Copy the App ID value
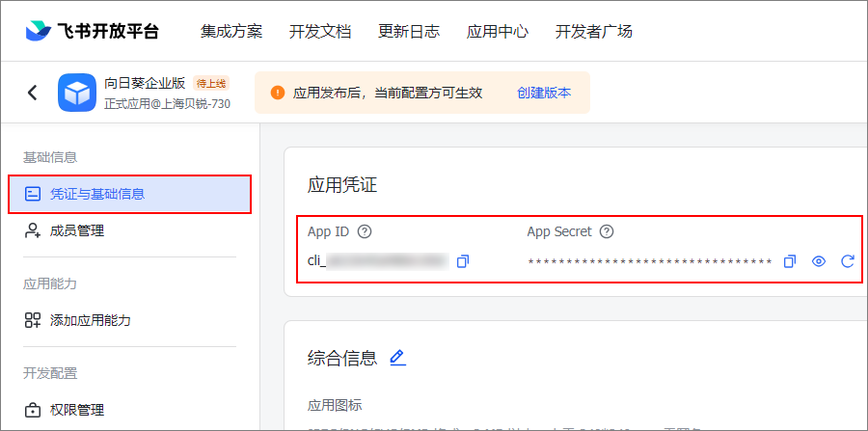 coord(463,261)
